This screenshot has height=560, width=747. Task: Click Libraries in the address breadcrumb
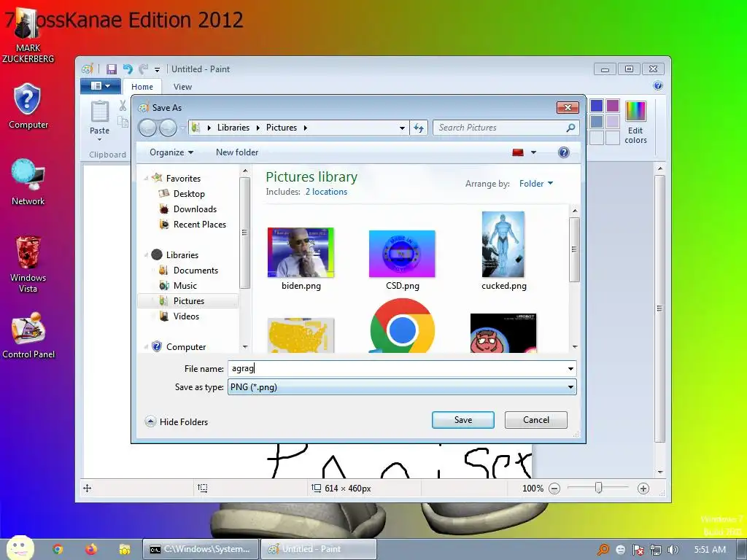(233, 128)
